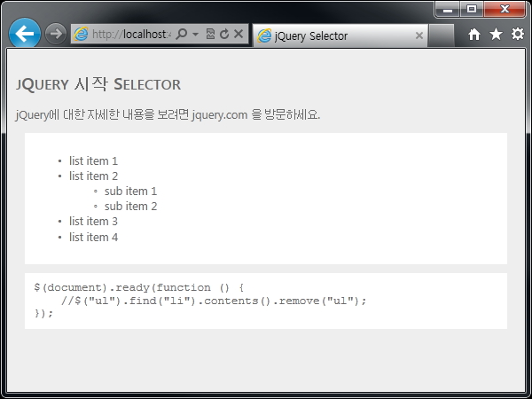Click the Internet Explorer icon in address bar
Viewport: 532px width, 399px height.
(81, 34)
